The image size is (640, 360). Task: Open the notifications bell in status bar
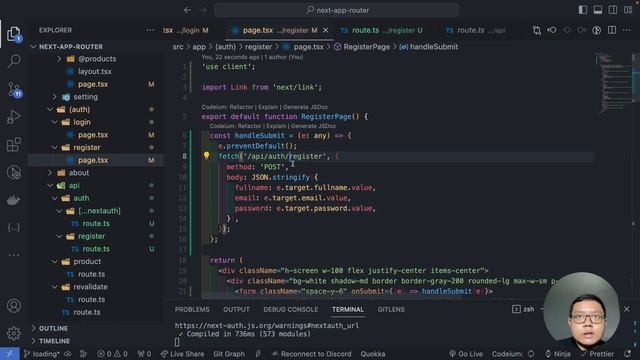(627, 353)
